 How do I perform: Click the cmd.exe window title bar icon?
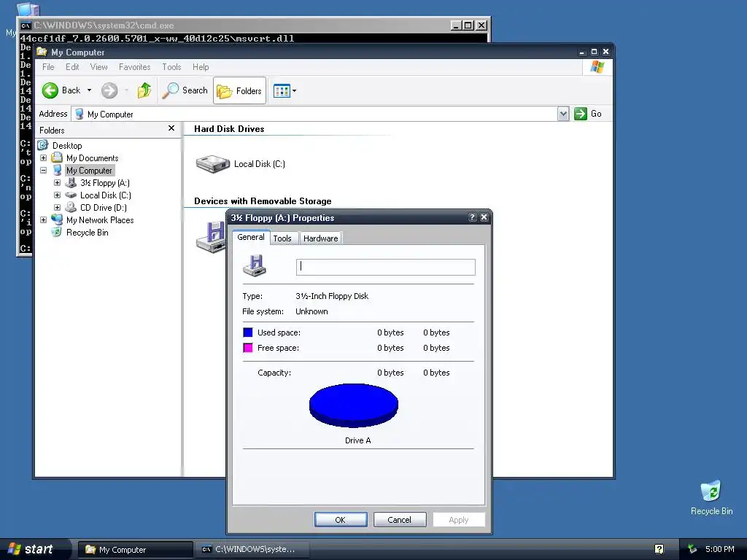tap(26, 26)
